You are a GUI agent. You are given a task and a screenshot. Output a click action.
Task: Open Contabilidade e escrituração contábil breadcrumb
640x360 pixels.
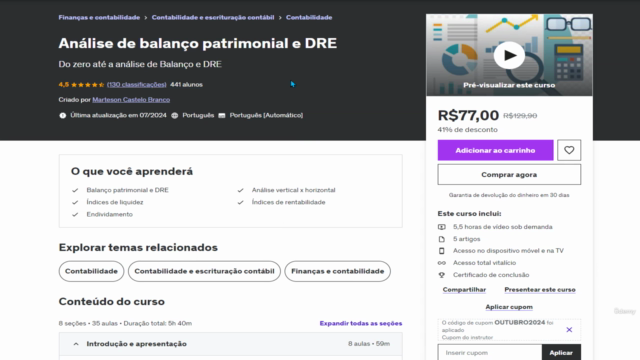click(x=213, y=18)
